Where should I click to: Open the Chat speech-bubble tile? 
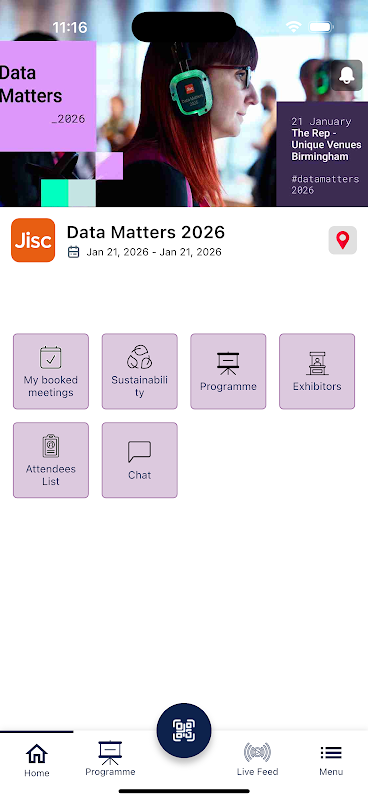139,460
